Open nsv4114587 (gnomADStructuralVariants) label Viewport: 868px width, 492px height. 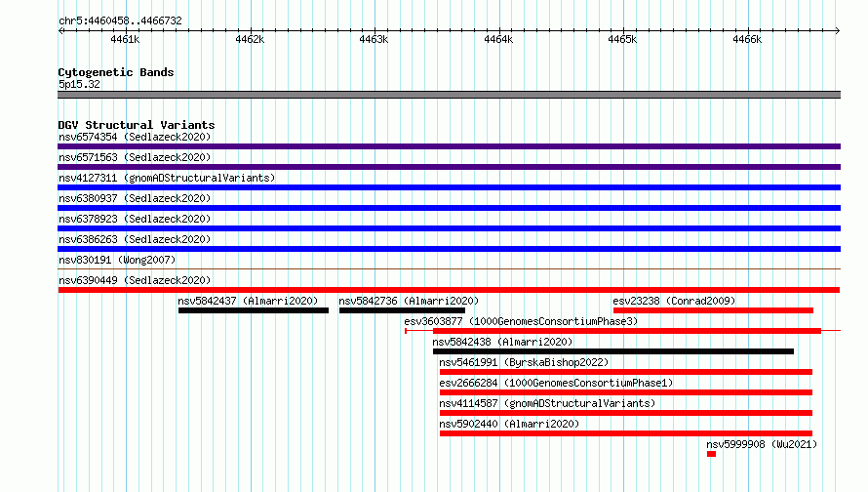[547, 403]
